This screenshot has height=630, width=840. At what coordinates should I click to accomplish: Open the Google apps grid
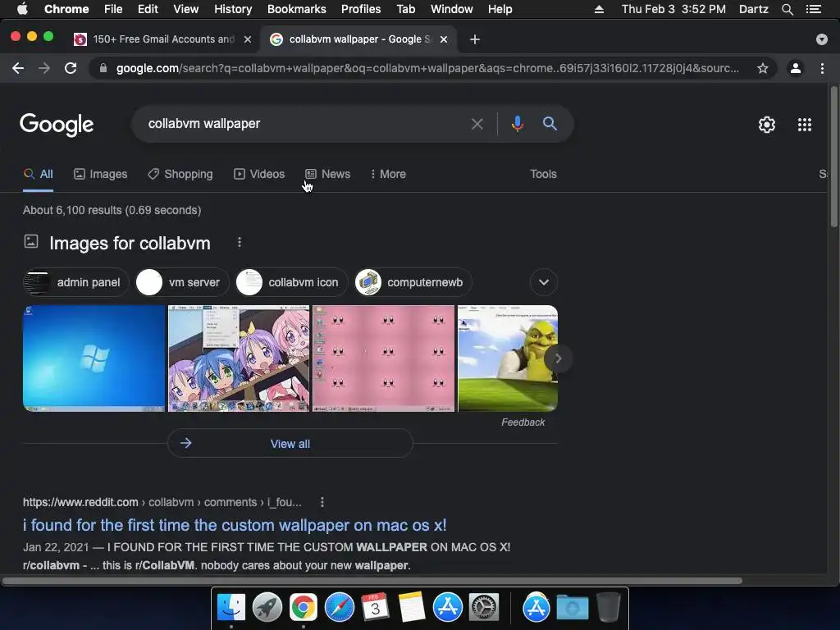pyautogui.click(x=804, y=125)
